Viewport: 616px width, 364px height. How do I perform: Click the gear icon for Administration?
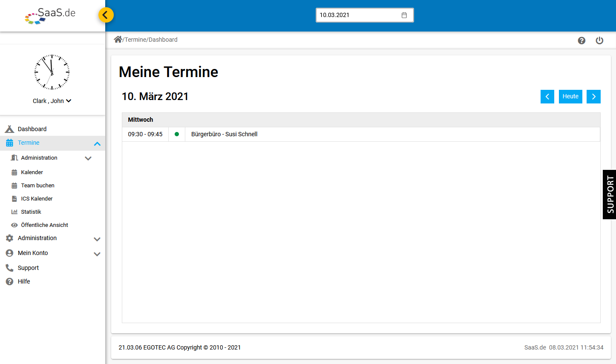pyautogui.click(x=9, y=238)
